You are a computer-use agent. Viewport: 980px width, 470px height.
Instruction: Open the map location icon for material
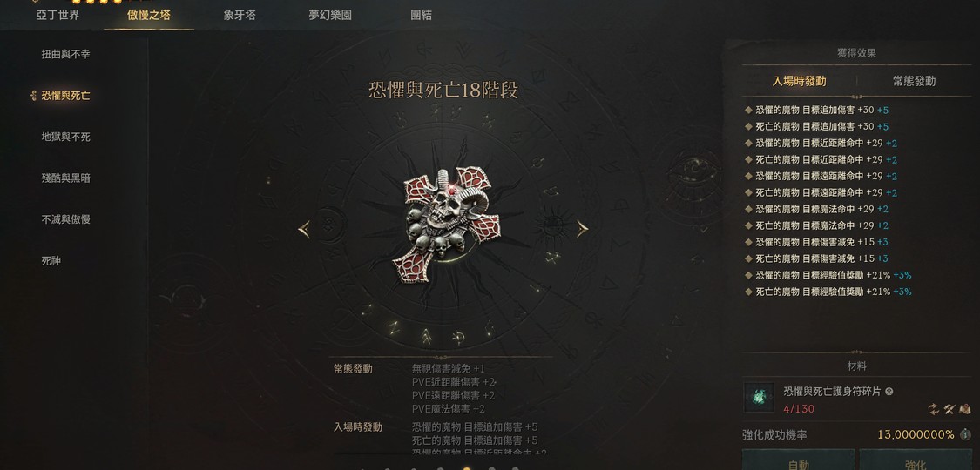[x=965, y=409]
